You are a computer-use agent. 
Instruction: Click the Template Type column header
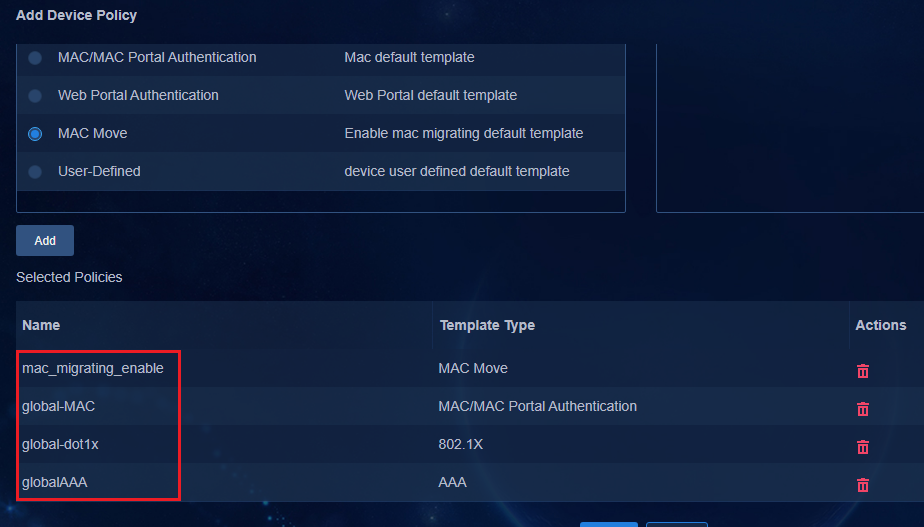point(487,325)
